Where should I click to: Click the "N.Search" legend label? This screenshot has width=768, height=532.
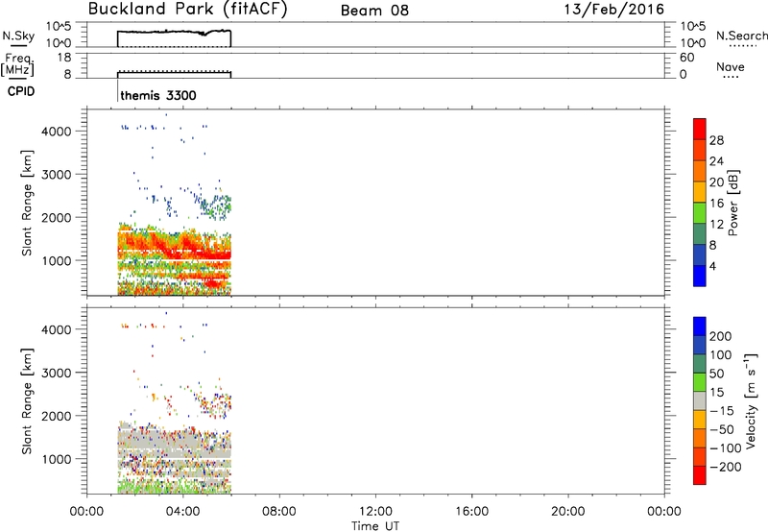coord(742,36)
